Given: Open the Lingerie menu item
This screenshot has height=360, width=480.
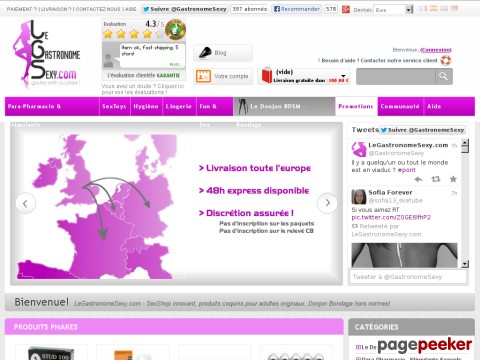Looking at the screenshot, I should 179,106.
